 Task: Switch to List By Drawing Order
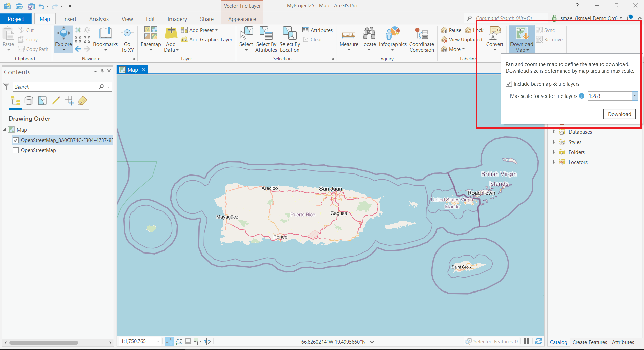pyautogui.click(x=15, y=101)
